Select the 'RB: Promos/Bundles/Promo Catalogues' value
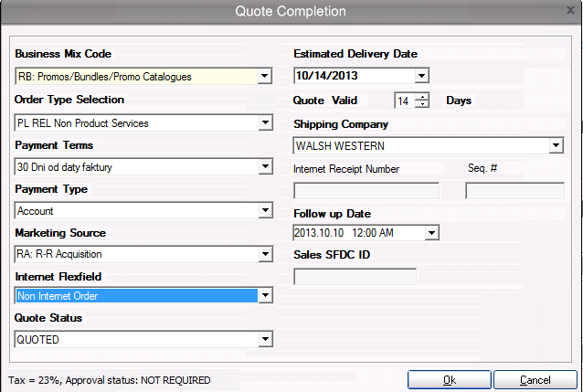The image size is (583, 392). [x=105, y=77]
